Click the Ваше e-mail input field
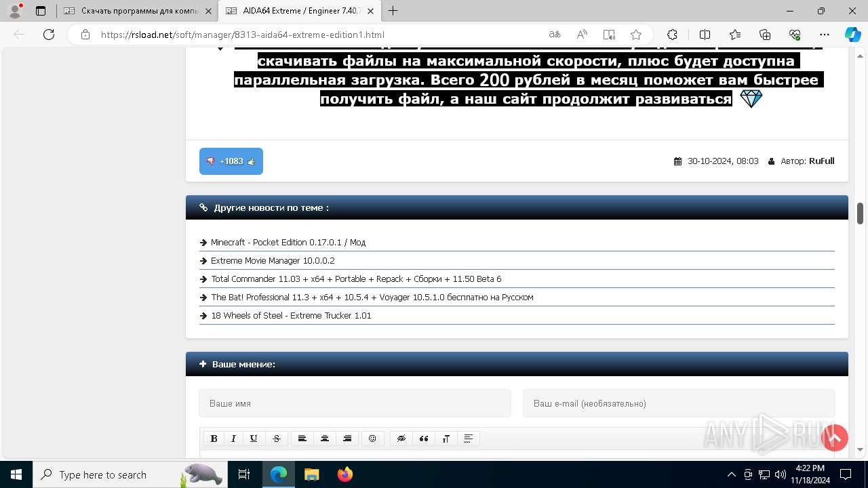The height and width of the screenshot is (488, 868). click(x=679, y=403)
